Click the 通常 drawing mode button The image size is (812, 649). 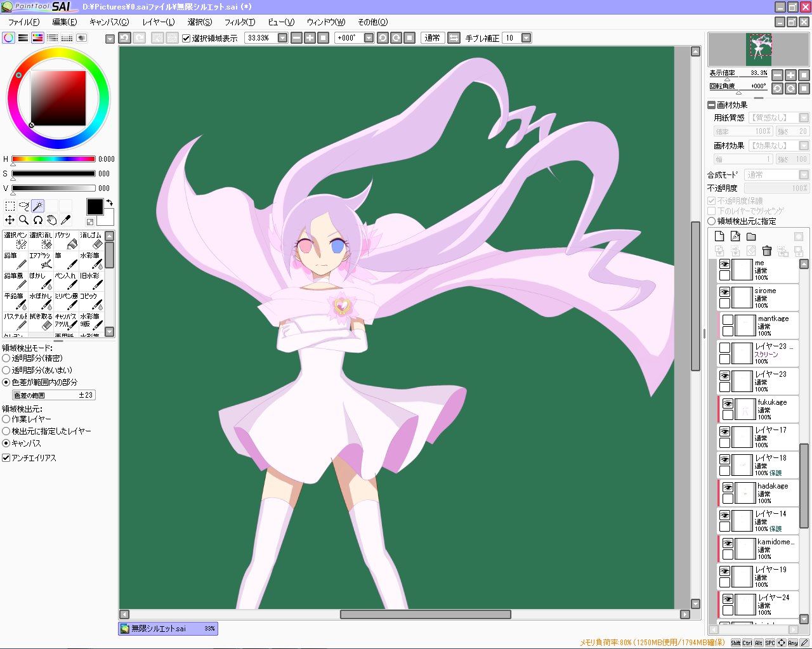tap(432, 38)
